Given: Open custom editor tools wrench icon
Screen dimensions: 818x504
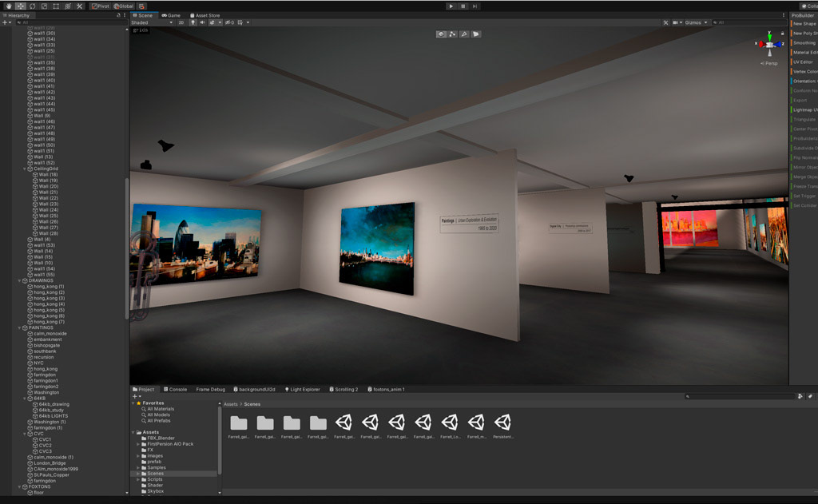Looking at the screenshot, I should coord(79,6).
